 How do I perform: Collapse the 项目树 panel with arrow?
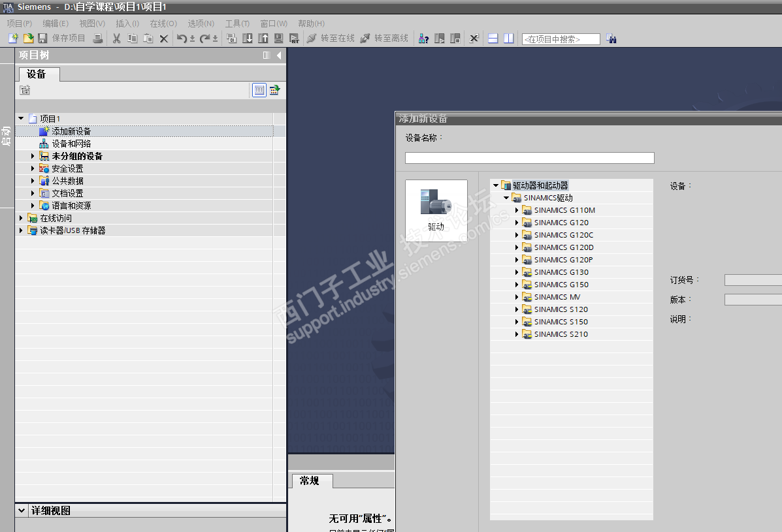(279, 55)
